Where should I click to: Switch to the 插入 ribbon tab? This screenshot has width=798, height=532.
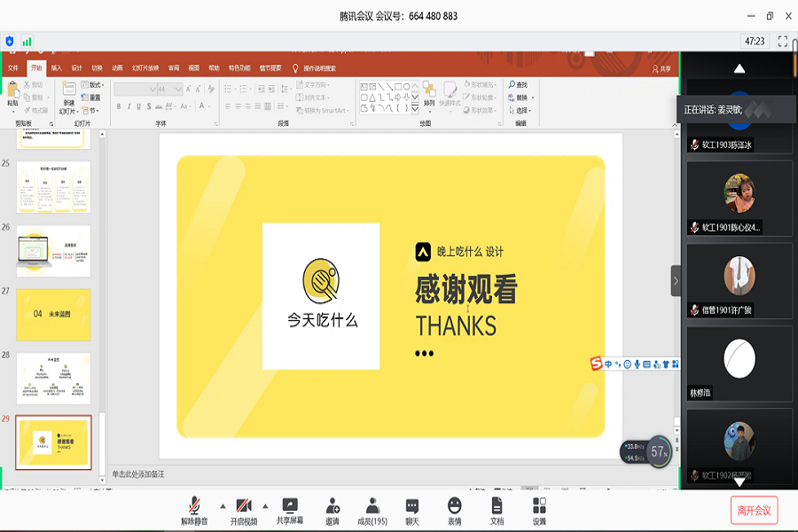[57, 68]
